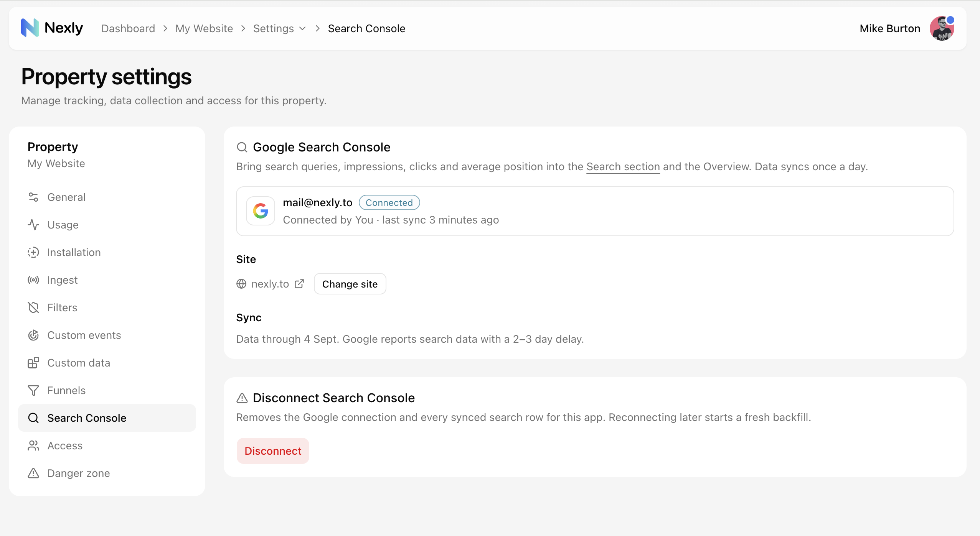This screenshot has height=536, width=980.
Task: Select Search Console in sidebar
Action: click(107, 418)
